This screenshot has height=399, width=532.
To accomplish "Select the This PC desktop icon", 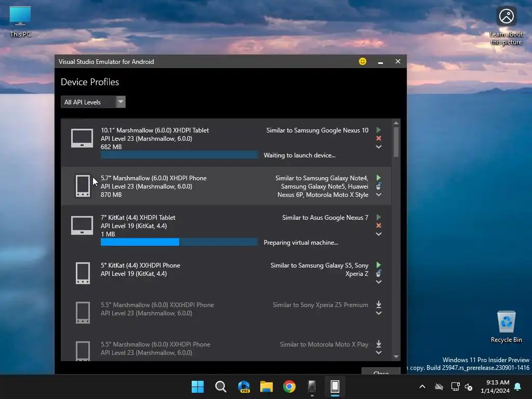I will 20,21.
